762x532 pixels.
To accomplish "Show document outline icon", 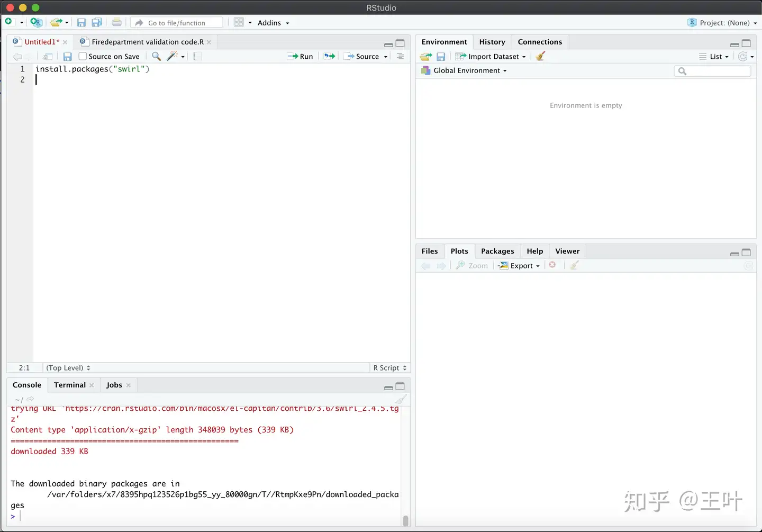I will tap(400, 56).
